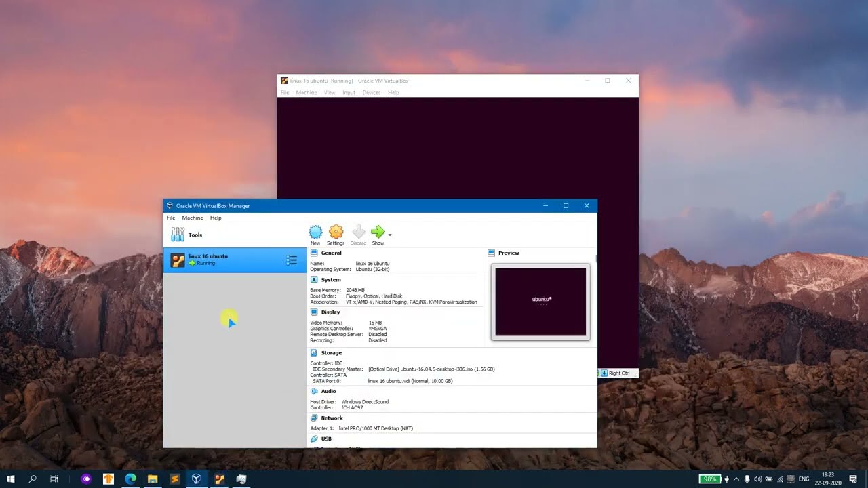Click the General section heading

[332, 253]
